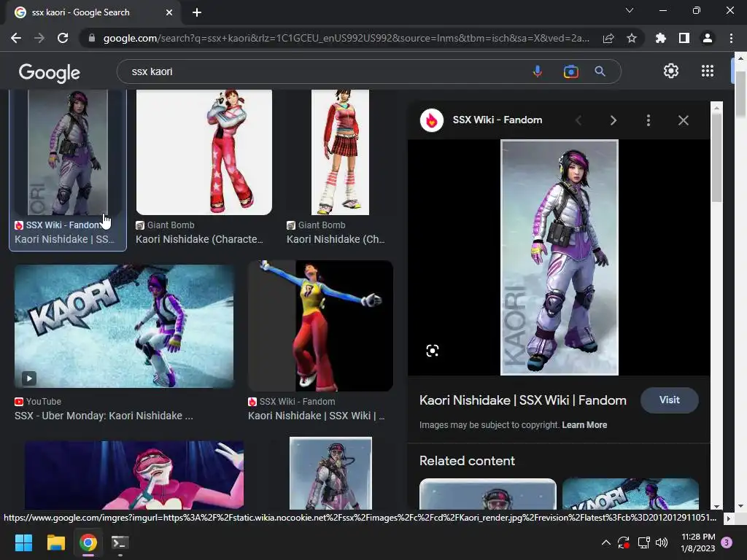Reload the Google search page
The height and width of the screenshot is (560, 747).
click(x=63, y=38)
